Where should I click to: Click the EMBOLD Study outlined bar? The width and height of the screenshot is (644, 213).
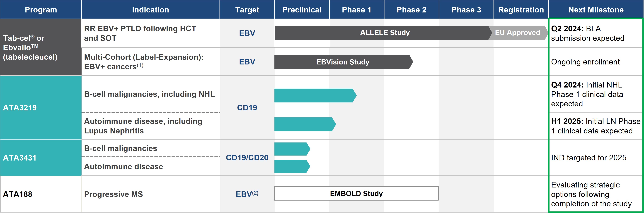(356, 194)
